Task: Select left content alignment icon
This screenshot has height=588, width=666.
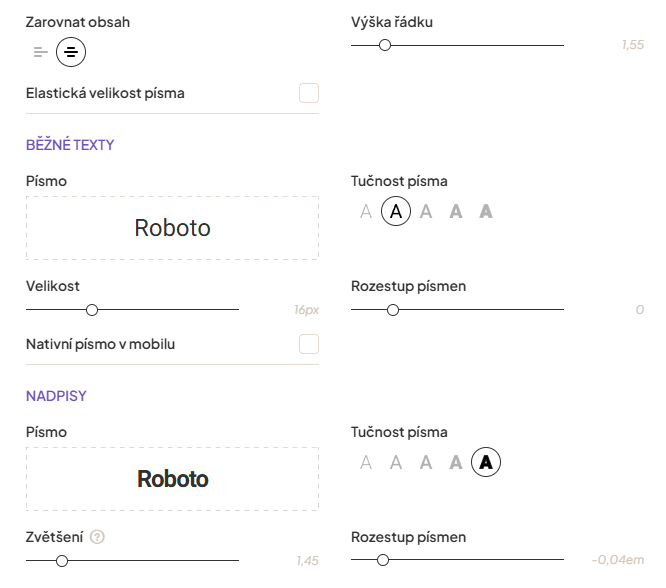Action: click(40, 52)
